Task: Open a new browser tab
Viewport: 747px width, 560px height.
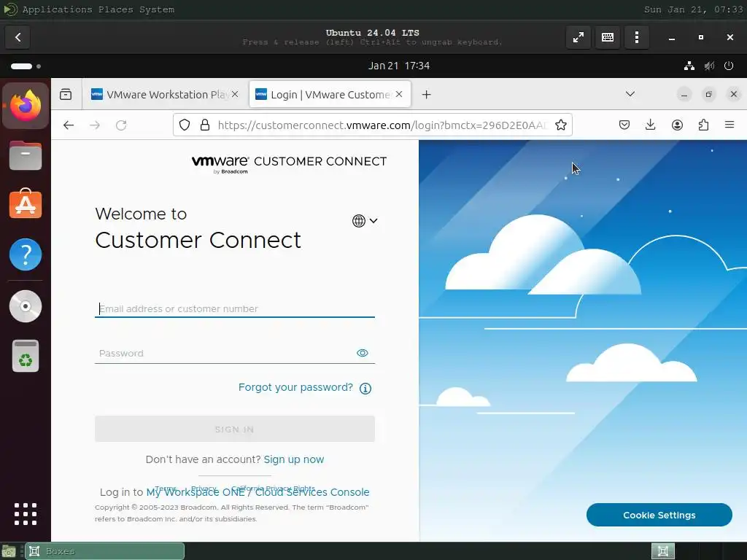Action: [426, 94]
